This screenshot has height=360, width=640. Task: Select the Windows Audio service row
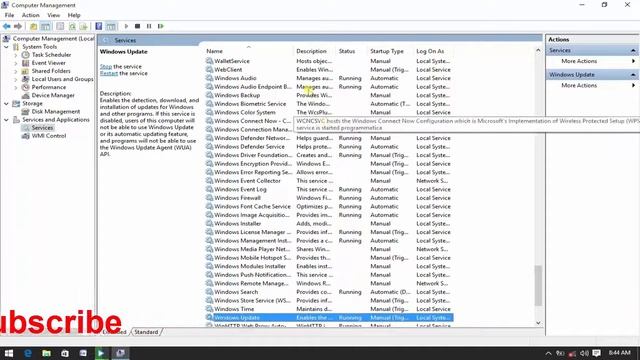click(x=329, y=78)
